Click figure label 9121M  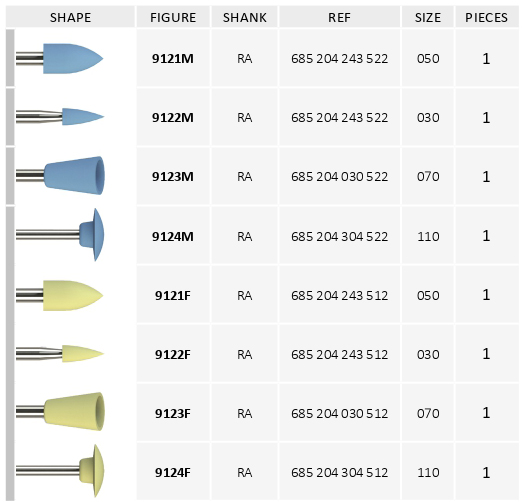click(173, 59)
